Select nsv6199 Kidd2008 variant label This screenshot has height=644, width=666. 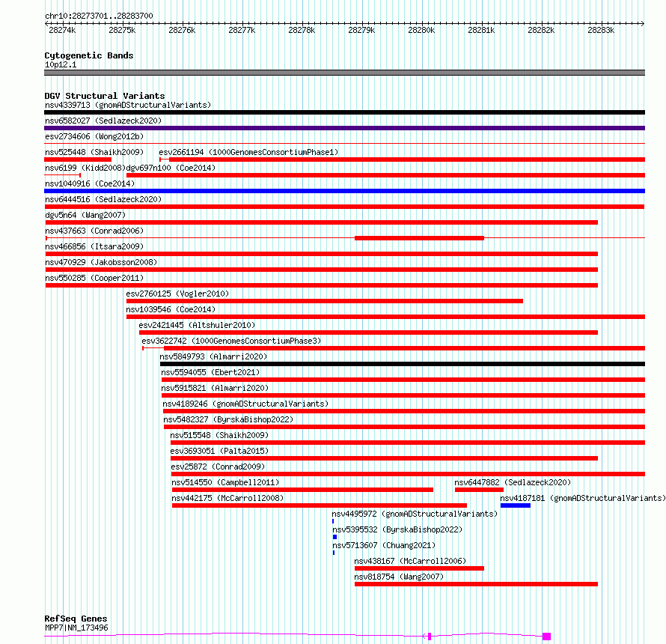point(85,168)
